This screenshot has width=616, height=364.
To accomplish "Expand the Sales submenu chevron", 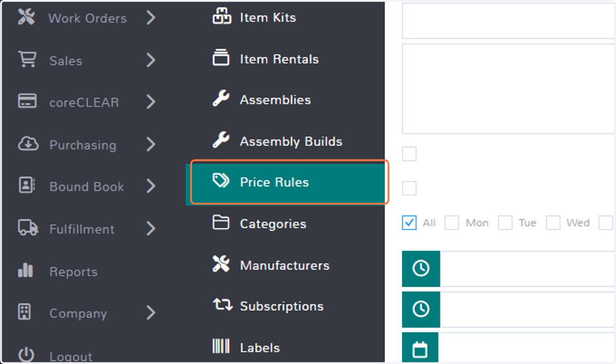I will 150,60.
